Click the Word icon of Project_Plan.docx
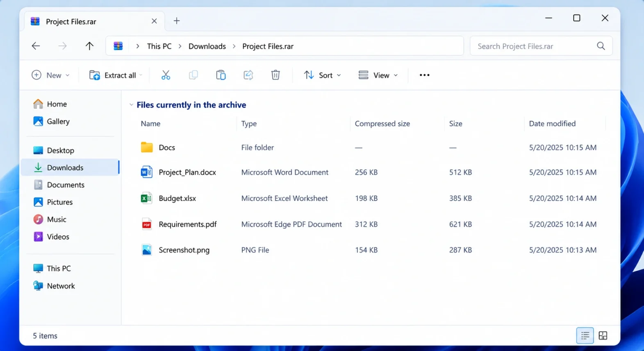 pos(146,172)
